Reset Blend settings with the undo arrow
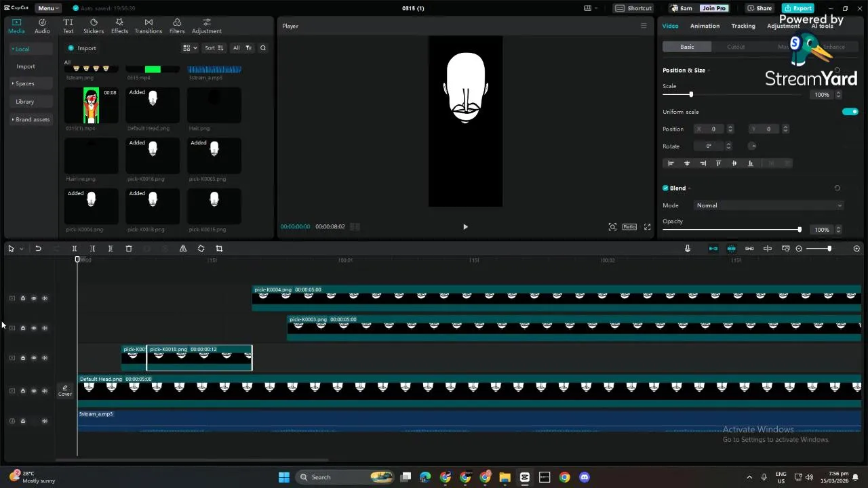The width and height of the screenshot is (868, 488). tap(837, 188)
